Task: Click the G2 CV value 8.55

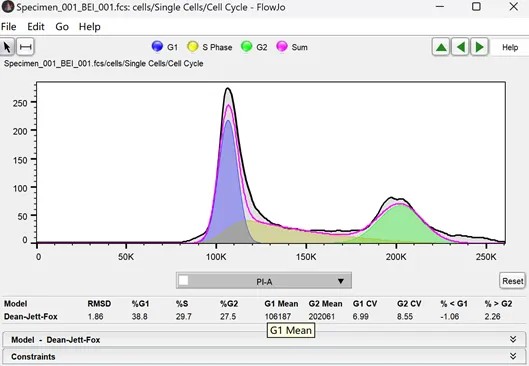Action: pos(405,316)
